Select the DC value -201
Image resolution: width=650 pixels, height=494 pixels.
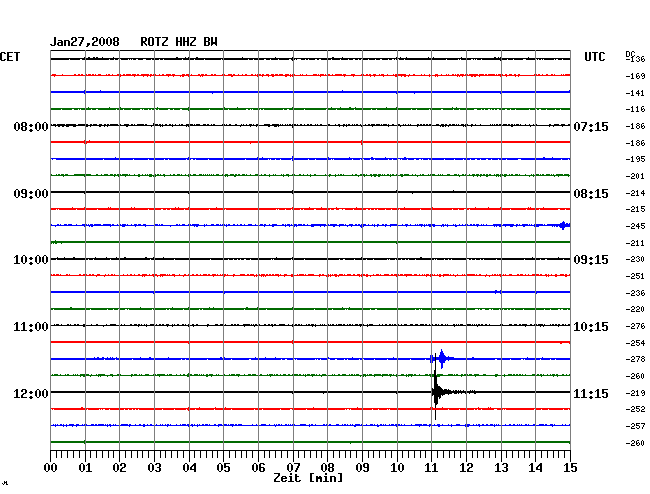[x=635, y=177]
